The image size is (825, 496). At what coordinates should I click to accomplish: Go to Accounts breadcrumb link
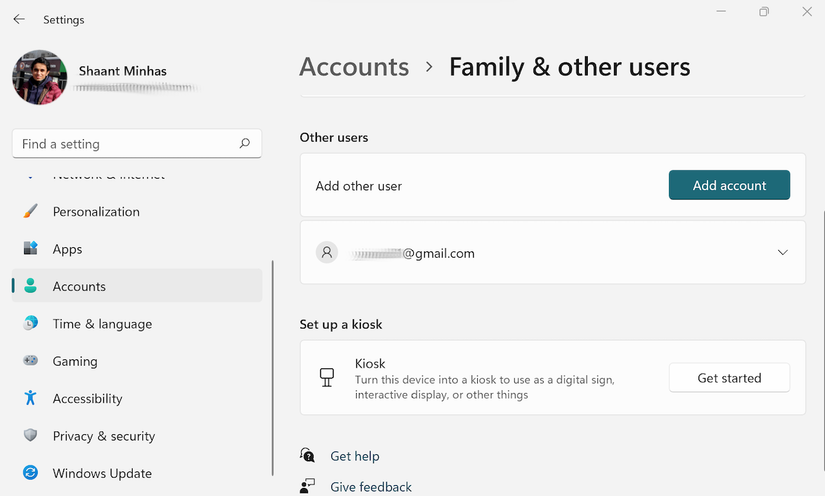coord(354,67)
